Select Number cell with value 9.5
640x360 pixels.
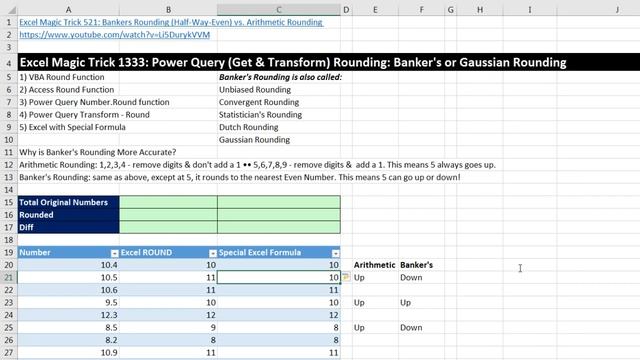69,302
